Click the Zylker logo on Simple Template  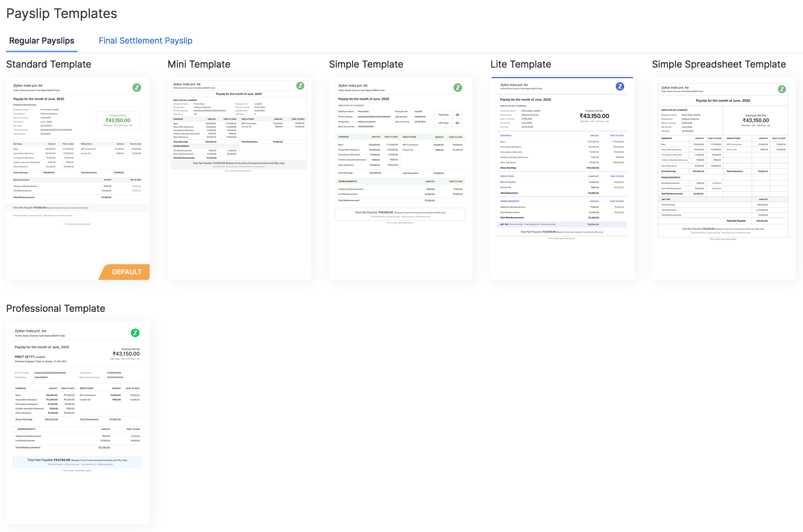pos(458,88)
